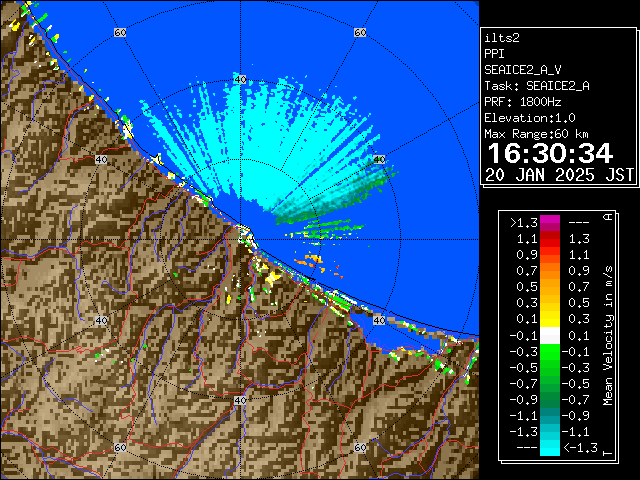Click the "40" range label due south of radar

coord(240,400)
